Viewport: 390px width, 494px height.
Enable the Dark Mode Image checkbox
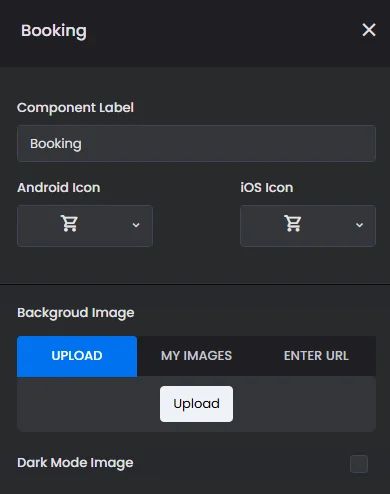coord(359,464)
